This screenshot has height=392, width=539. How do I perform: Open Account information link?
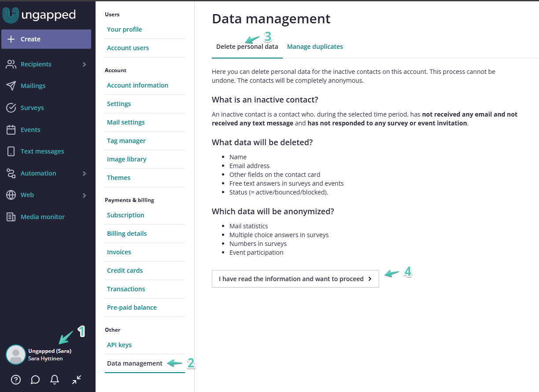point(138,85)
